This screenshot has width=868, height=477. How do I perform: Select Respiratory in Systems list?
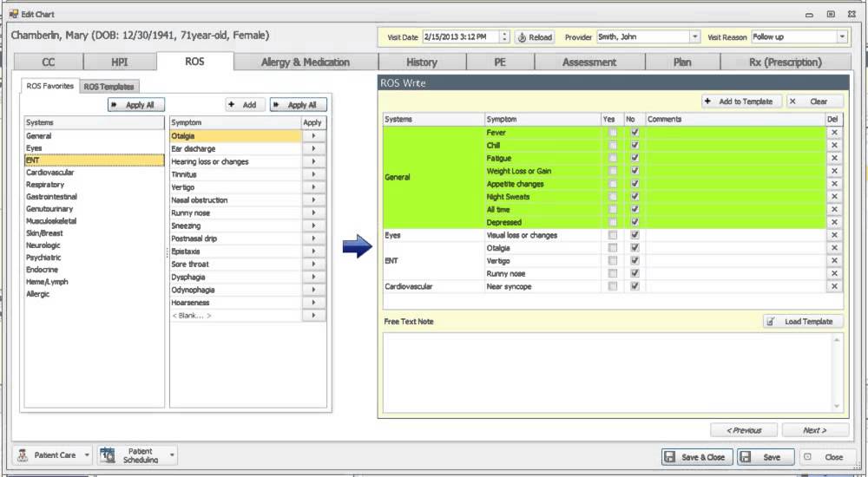[94, 184]
